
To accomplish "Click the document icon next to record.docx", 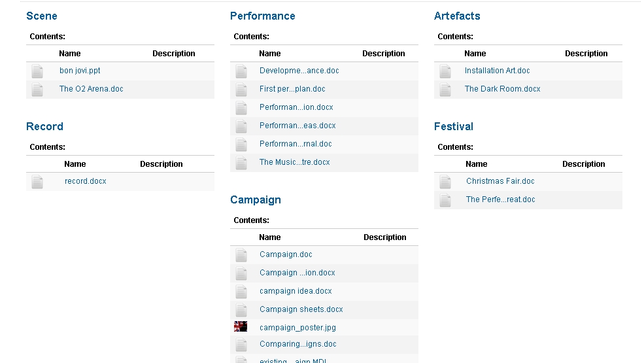I will coord(37,182).
